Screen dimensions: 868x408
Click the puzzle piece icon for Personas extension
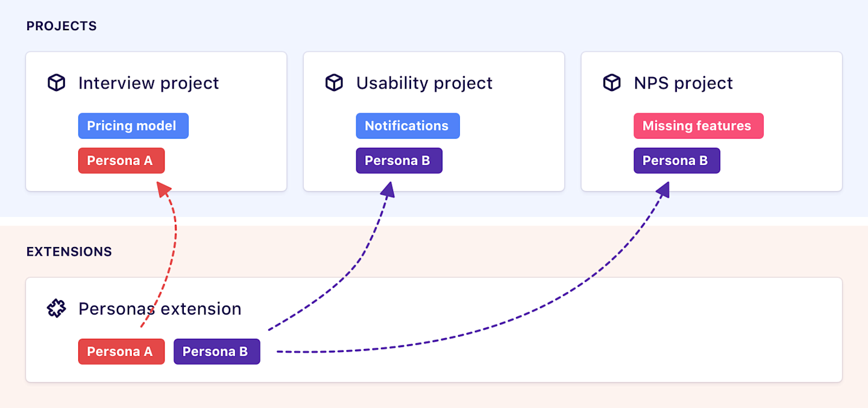pos(56,309)
